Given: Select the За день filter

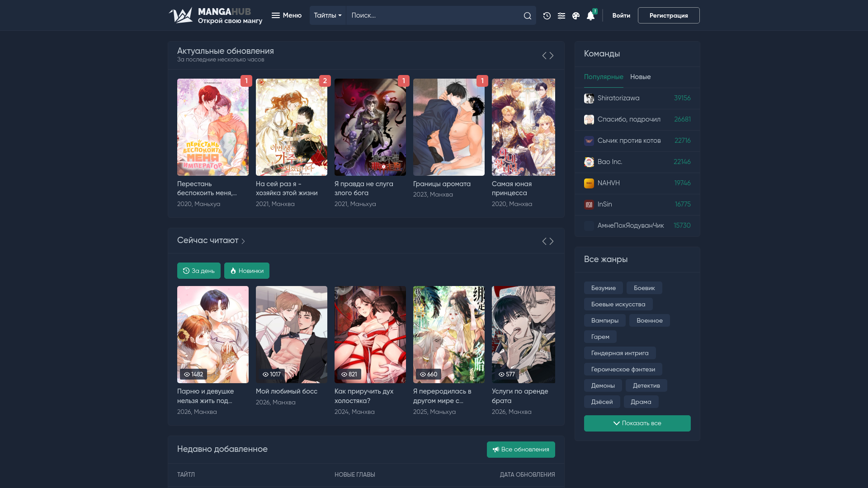Looking at the screenshot, I should [x=199, y=271].
